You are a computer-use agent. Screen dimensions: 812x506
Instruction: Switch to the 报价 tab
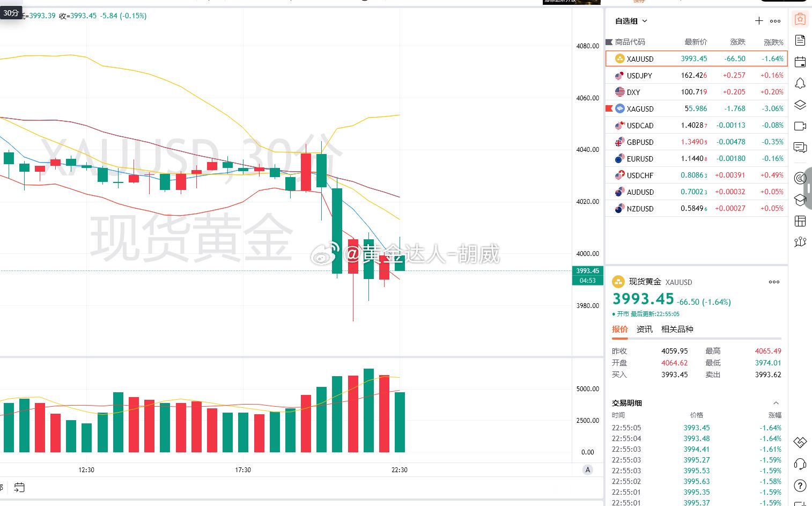[x=619, y=329]
